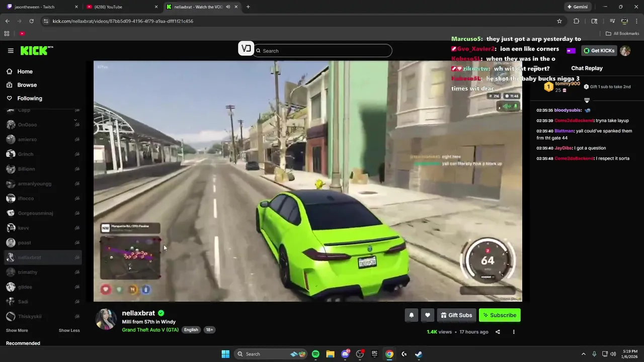Image resolution: width=644 pixels, height=362 pixels.
Task: Open Epic Games Launcher from taskbar
Action: tap(374, 354)
